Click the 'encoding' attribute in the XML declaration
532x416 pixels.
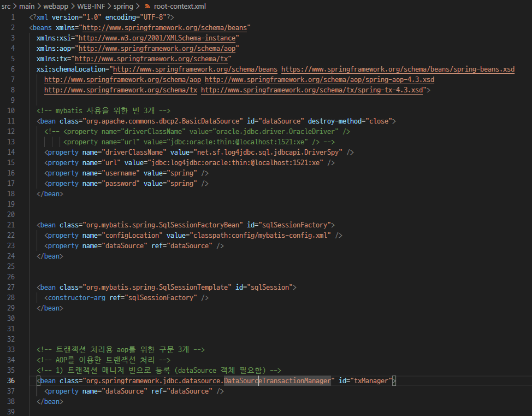[121, 17]
